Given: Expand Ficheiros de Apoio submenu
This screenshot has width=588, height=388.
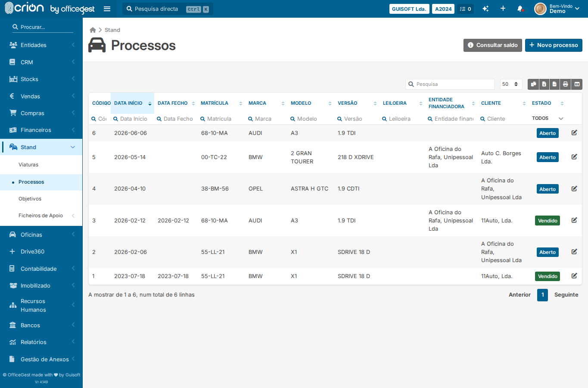Looking at the screenshot, I should [x=41, y=216].
